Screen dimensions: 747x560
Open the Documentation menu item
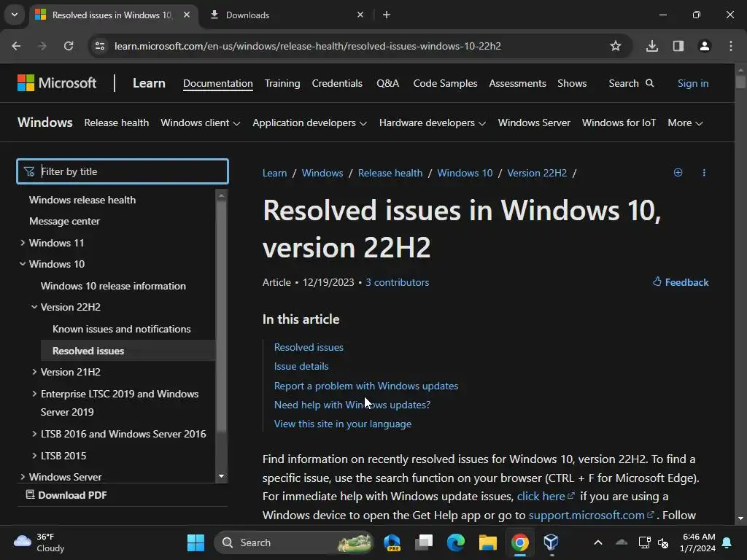(217, 83)
